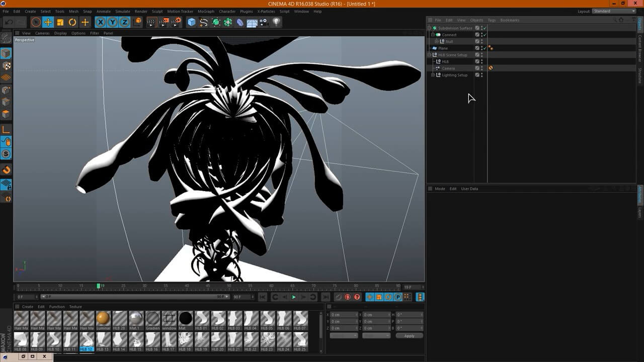Screen dimensions: 644x362
Task: Open the Light object icon
Action: click(276, 22)
